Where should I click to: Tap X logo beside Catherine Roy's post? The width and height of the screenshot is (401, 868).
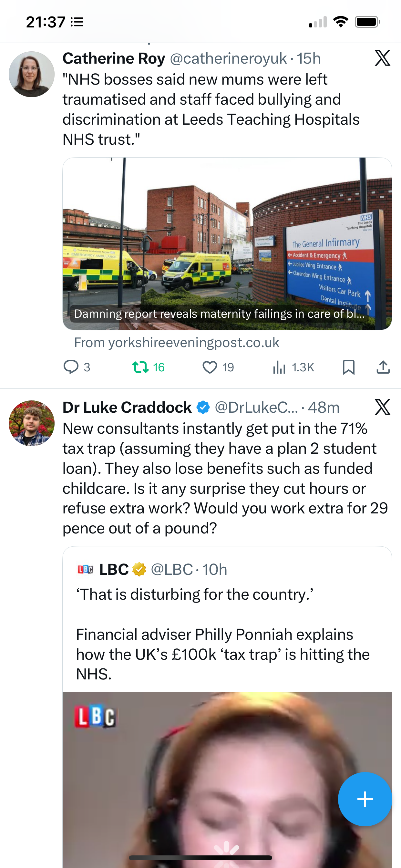[x=383, y=58]
